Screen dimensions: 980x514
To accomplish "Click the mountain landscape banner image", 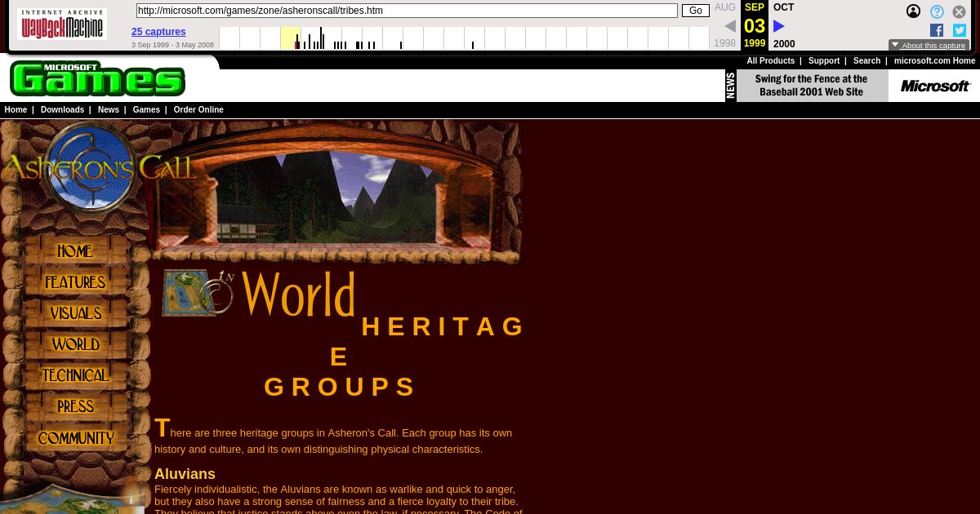I will pyautogui.click(x=337, y=193).
